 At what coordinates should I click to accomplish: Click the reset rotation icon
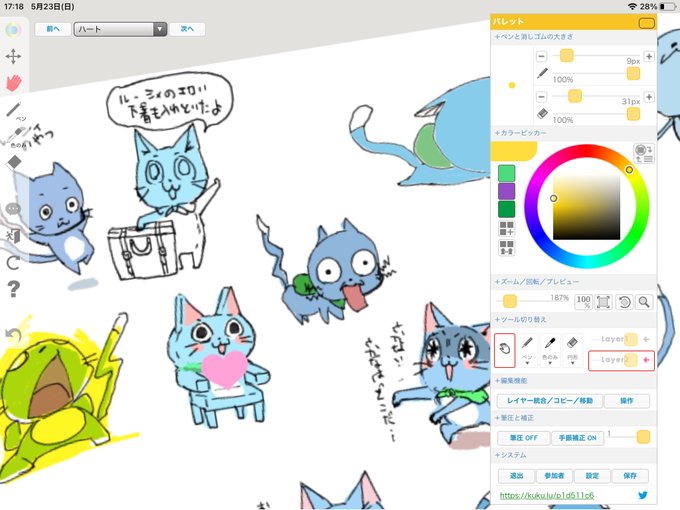tap(624, 301)
